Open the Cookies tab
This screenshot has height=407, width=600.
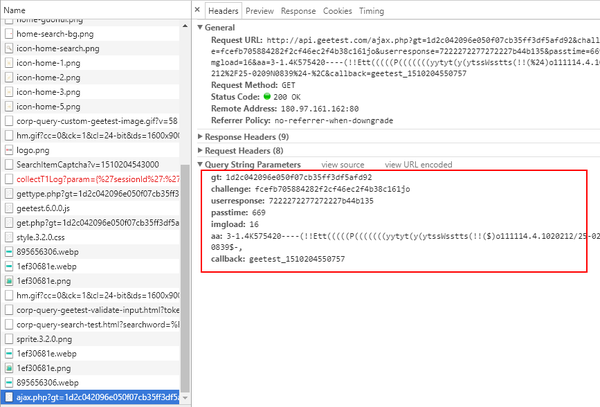(x=337, y=11)
